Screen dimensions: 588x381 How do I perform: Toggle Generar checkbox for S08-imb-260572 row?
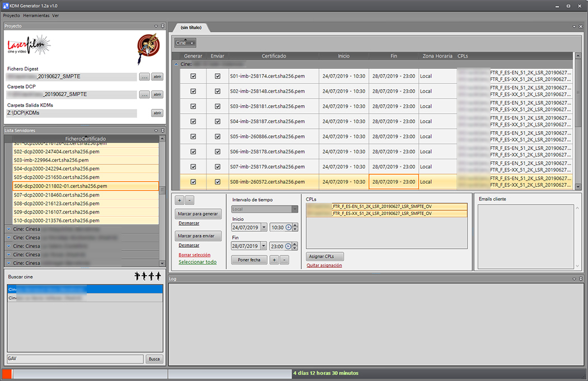pyautogui.click(x=193, y=182)
